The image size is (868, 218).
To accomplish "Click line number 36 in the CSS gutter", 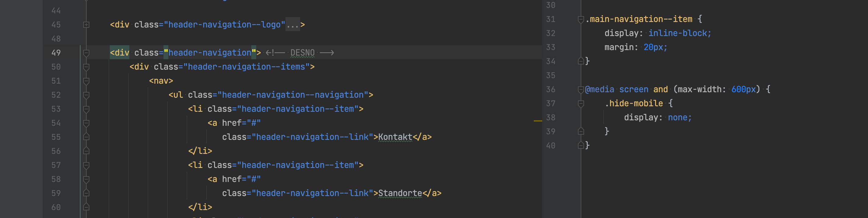I will point(551,89).
